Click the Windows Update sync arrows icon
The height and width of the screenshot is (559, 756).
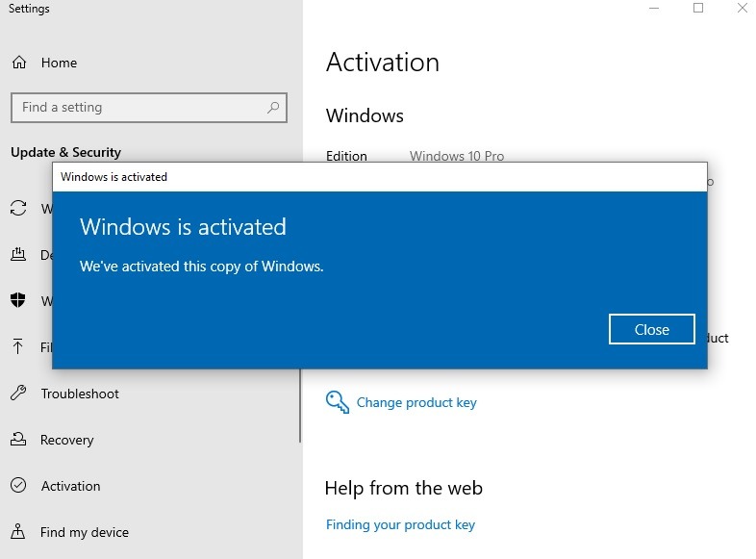(x=18, y=209)
